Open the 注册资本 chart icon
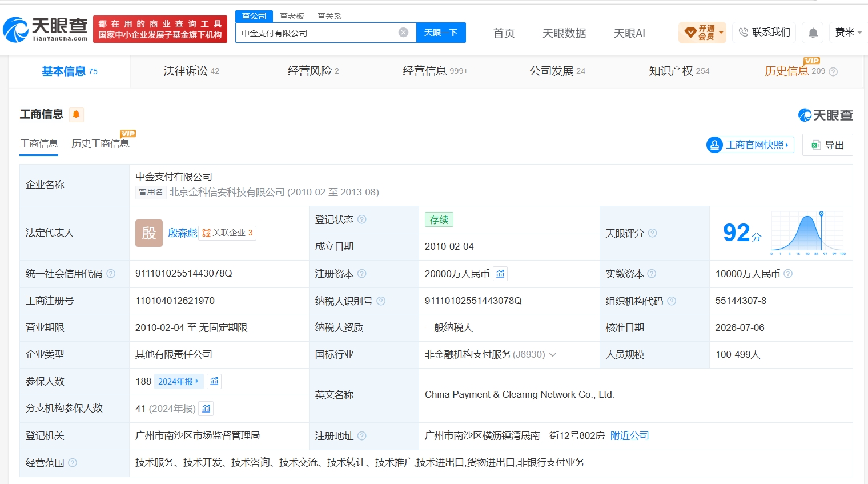The width and height of the screenshot is (868, 484). click(500, 274)
